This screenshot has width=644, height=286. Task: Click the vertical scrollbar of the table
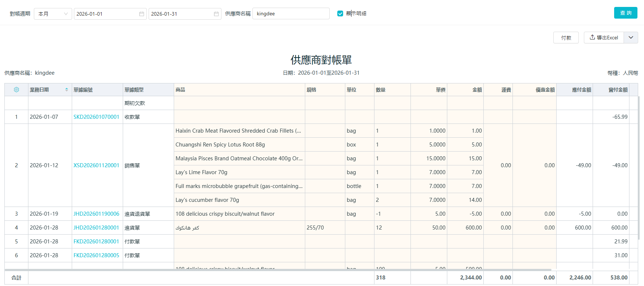tap(639, 168)
